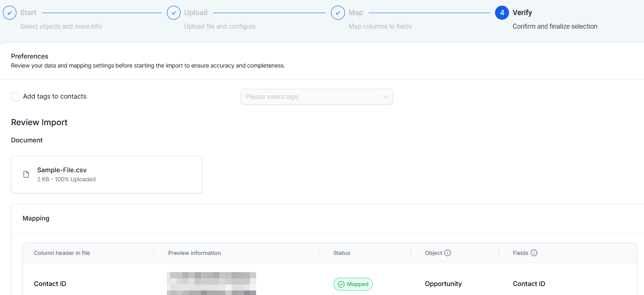
Task: Click the Start step checkmark circle
Action: 10,13
